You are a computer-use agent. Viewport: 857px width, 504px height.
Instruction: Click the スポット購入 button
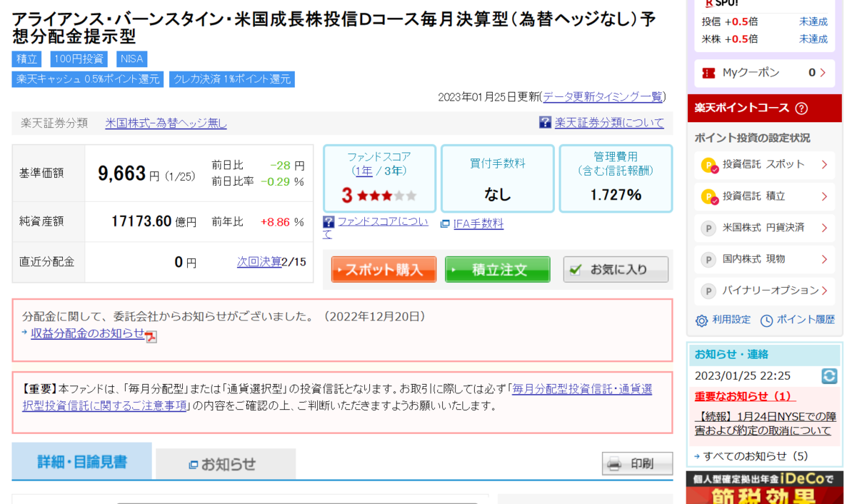tap(384, 270)
